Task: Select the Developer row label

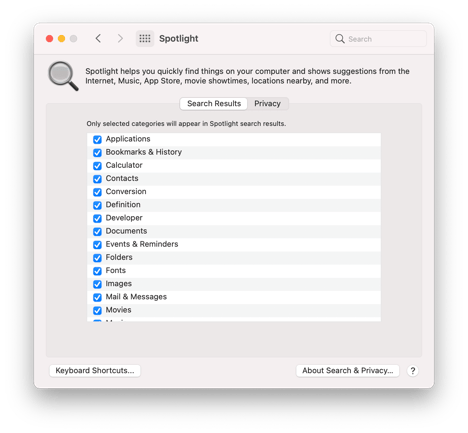Action: (x=124, y=218)
